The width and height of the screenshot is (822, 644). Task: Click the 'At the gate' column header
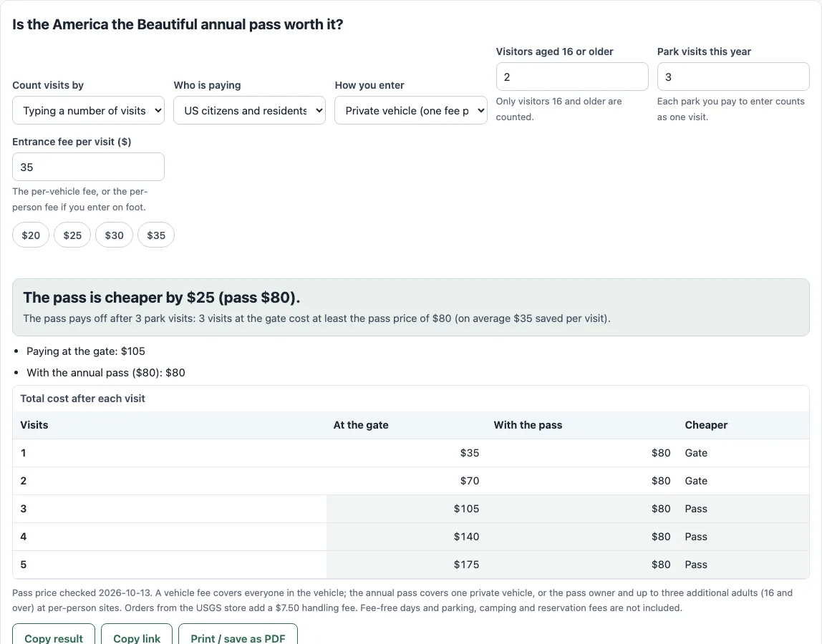coord(361,425)
